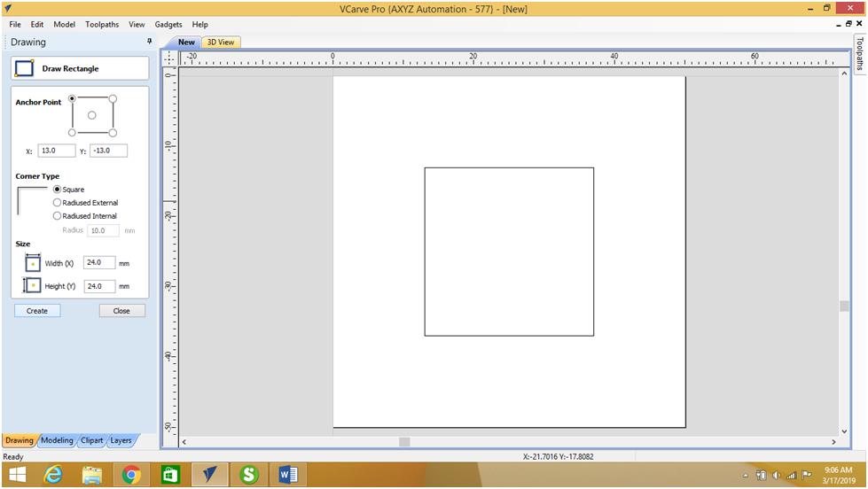Open Microsoft Word from the taskbar
The width and height of the screenshot is (868, 489).
[288, 475]
